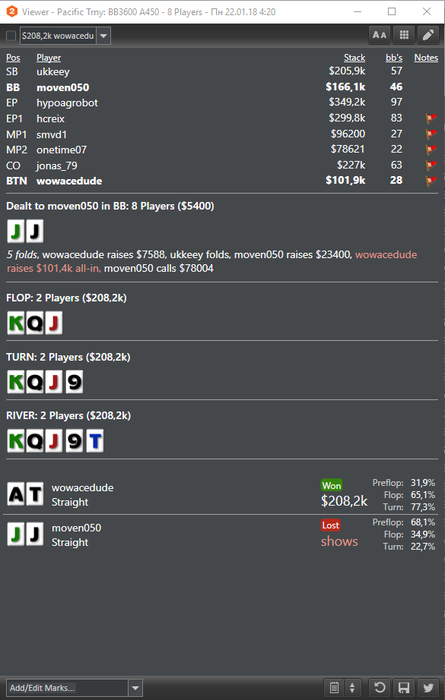
Task: Click the up/down stepper next to clipboard
Action: point(352,688)
